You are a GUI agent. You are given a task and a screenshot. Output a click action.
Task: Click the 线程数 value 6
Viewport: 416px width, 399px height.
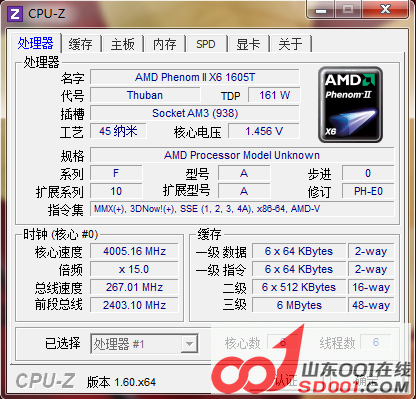pos(376,342)
